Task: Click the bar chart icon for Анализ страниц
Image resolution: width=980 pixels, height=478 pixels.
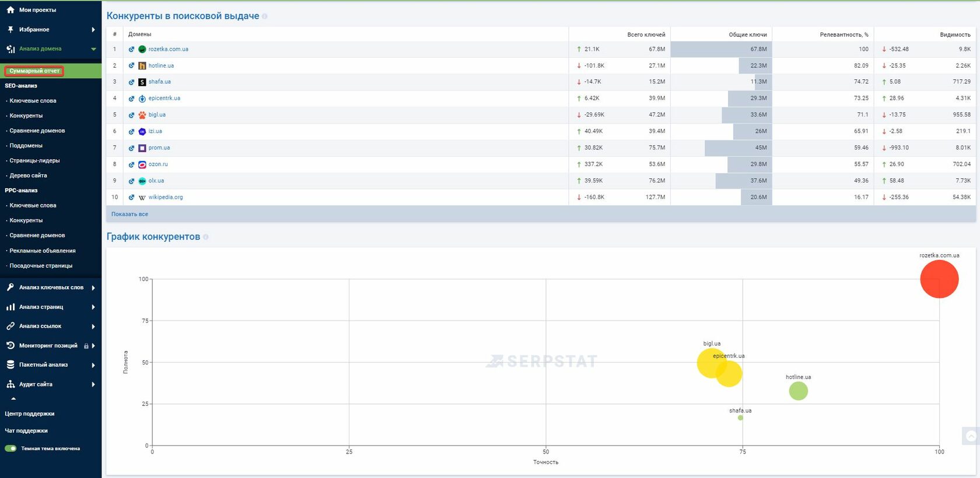Action: click(10, 307)
